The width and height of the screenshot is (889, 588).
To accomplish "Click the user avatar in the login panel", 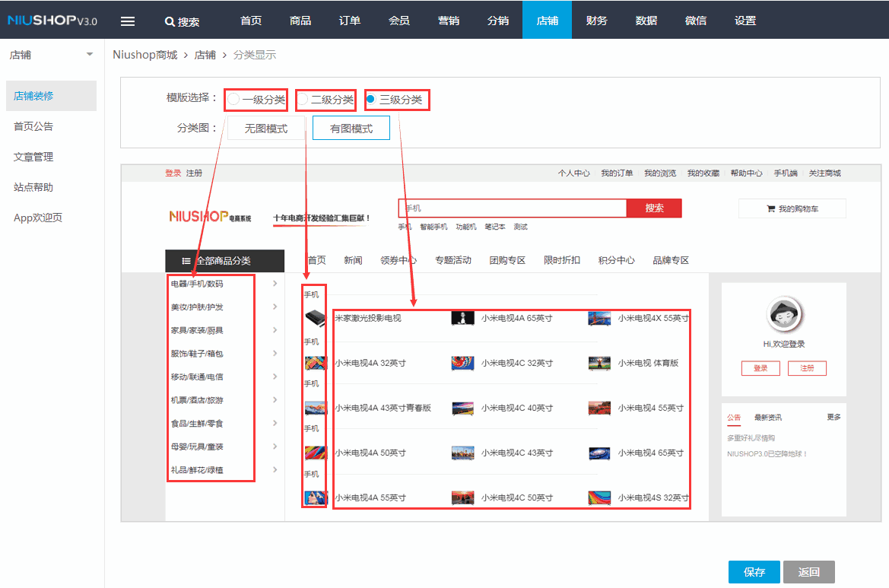I will coord(784,315).
